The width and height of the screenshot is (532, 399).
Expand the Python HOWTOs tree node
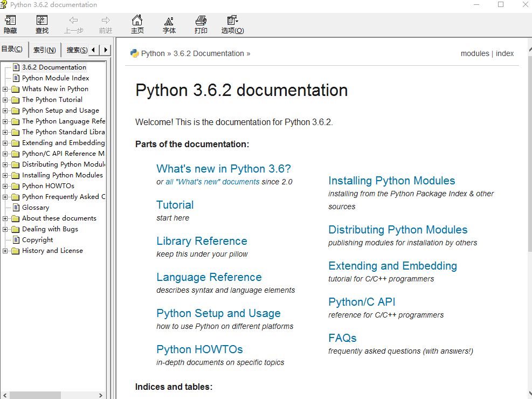pyautogui.click(x=5, y=186)
